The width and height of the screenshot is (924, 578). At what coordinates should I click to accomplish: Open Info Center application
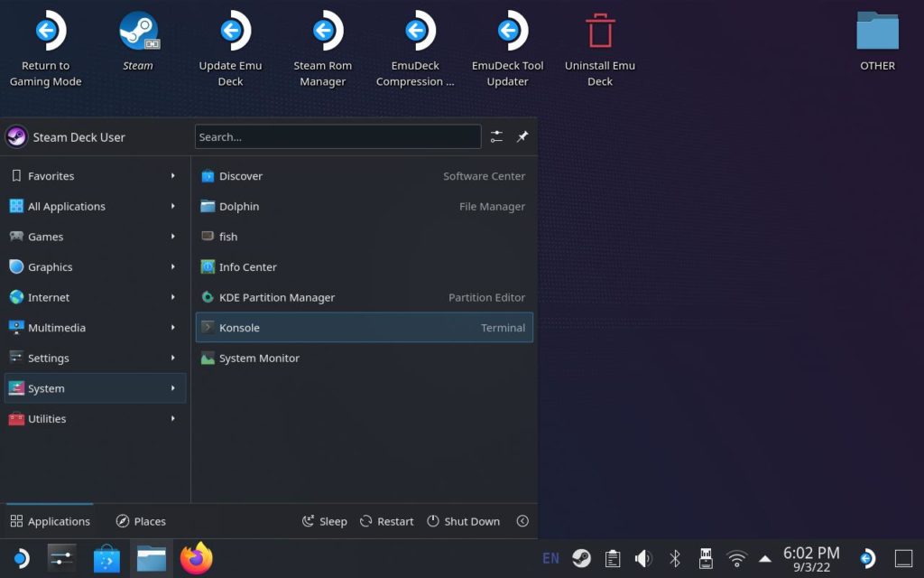[x=365, y=267]
